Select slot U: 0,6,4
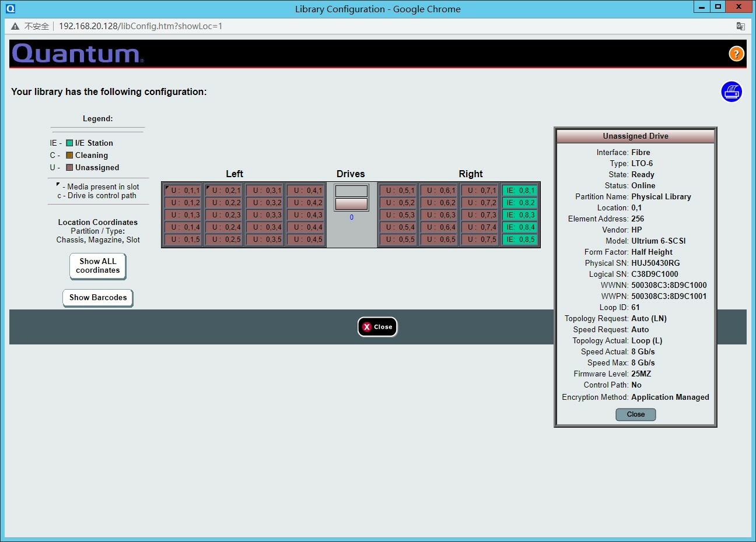 tap(439, 227)
